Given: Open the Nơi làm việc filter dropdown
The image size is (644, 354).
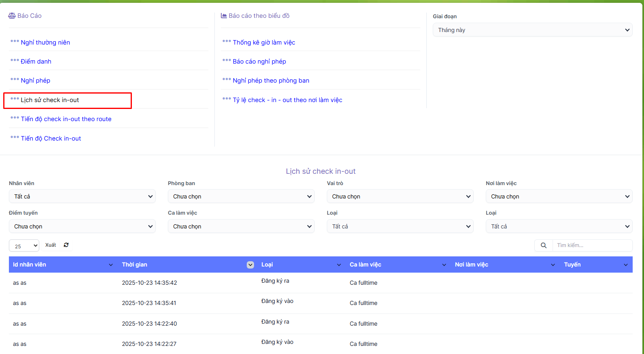Looking at the screenshot, I should (559, 196).
